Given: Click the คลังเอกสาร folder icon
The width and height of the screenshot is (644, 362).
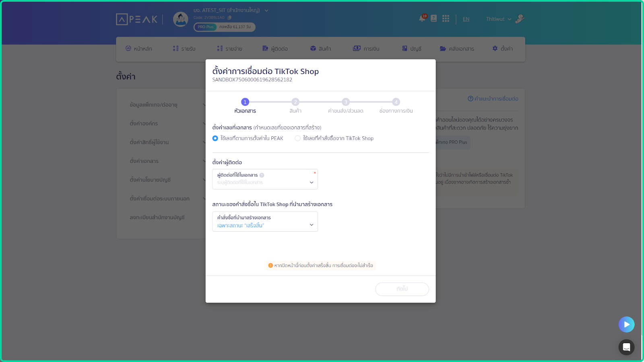Looking at the screenshot, I should pyautogui.click(x=443, y=48).
